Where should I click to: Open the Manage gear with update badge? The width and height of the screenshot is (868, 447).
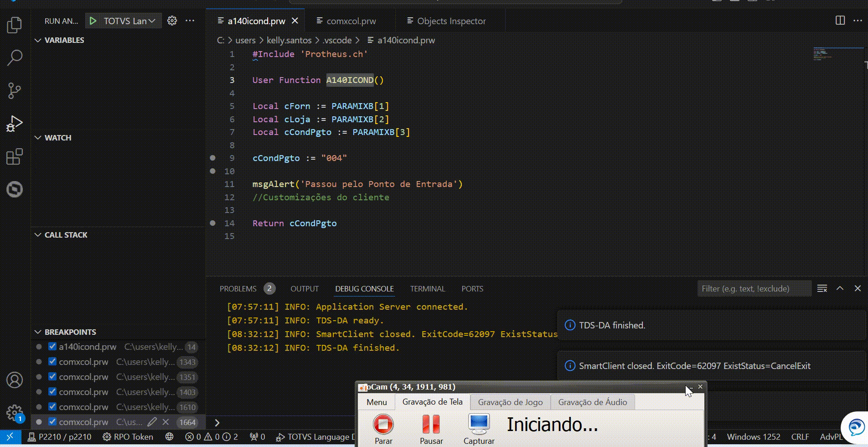coord(15,413)
